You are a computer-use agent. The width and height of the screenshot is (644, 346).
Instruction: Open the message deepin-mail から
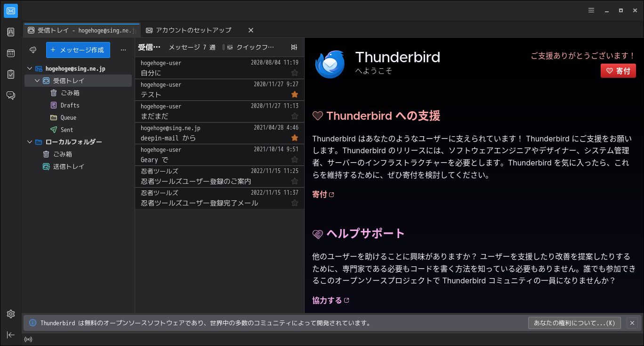pyautogui.click(x=219, y=133)
